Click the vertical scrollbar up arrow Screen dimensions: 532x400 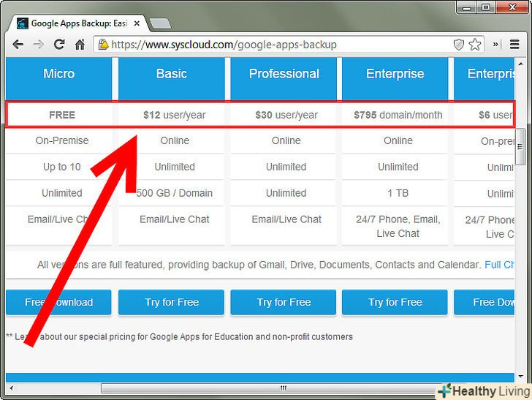520,64
